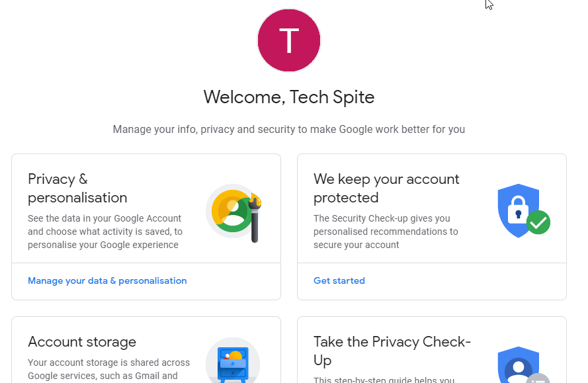Select the "We keep your account protected" heading
Viewport: 588px width, 383px height.
pyautogui.click(x=386, y=189)
